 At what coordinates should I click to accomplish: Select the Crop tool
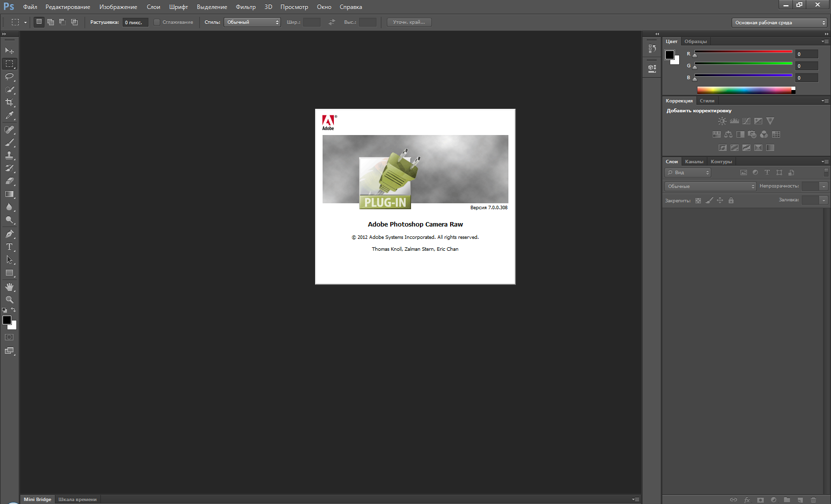[x=9, y=102]
